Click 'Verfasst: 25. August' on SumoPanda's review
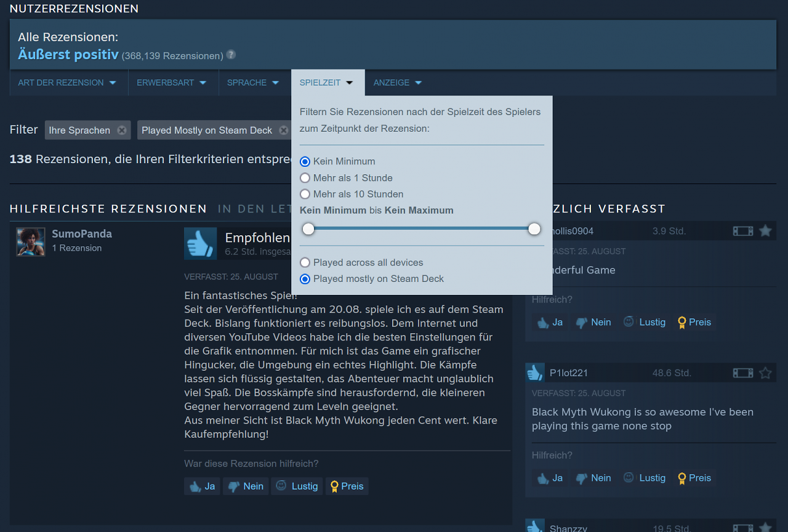The width and height of the screenshot is (788, 532). coord(231,277)
